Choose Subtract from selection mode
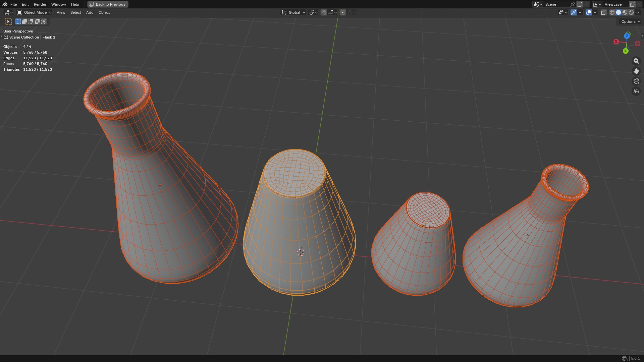 coord(31,21)
